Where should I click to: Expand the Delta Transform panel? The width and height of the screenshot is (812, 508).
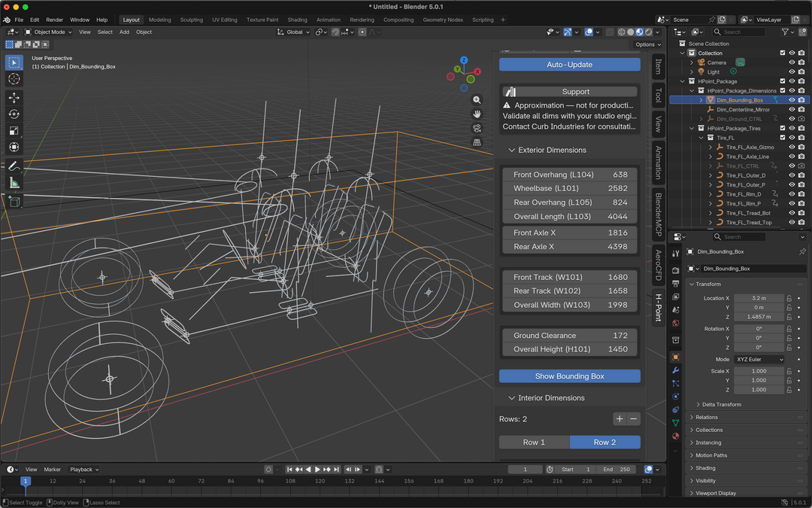coord(721,404)
